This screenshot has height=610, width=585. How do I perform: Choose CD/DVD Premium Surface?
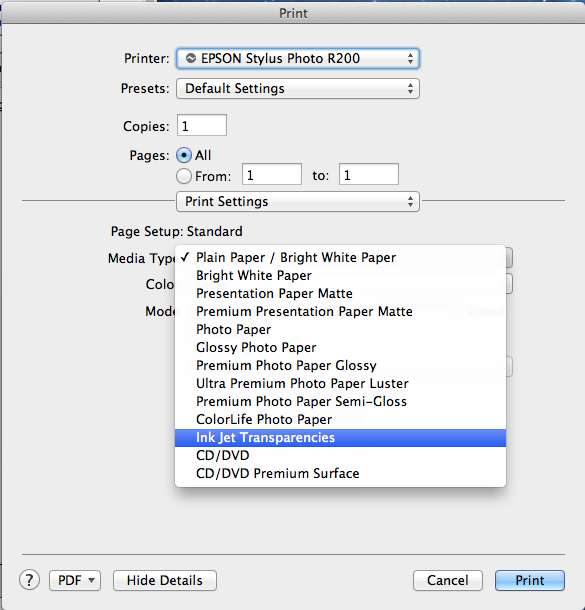point(340,473)
